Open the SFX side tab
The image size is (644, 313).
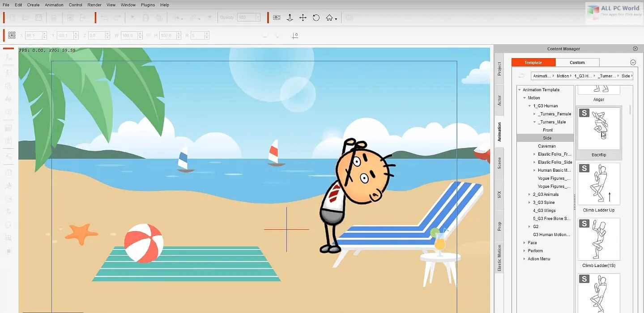499,195
